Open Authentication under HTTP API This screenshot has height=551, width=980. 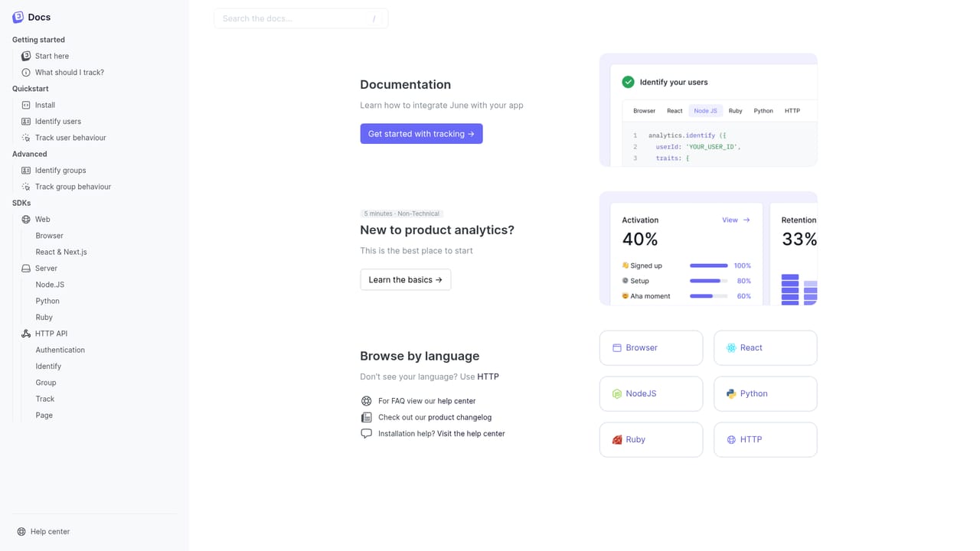click(60, 350)
